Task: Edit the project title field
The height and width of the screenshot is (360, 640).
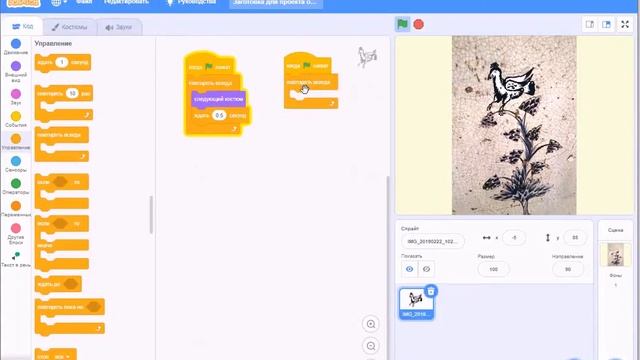Action: pos(276,3)
